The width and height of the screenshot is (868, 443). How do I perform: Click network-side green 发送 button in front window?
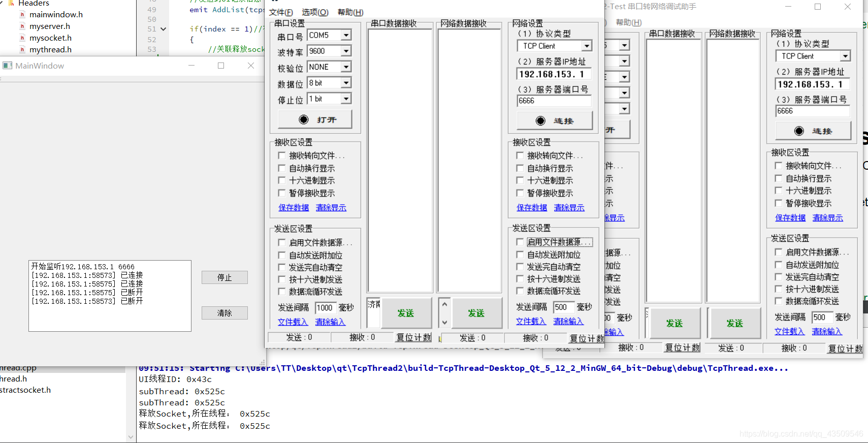point(476,313)
